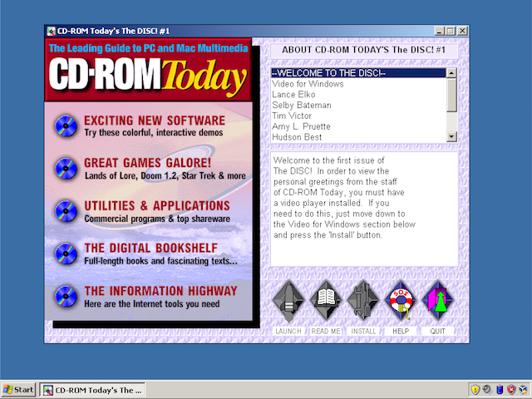532x399 pixels.
Task: Select '--WELCOME TO THE DISC!--' in the list
Action: [x=358, y=73]
